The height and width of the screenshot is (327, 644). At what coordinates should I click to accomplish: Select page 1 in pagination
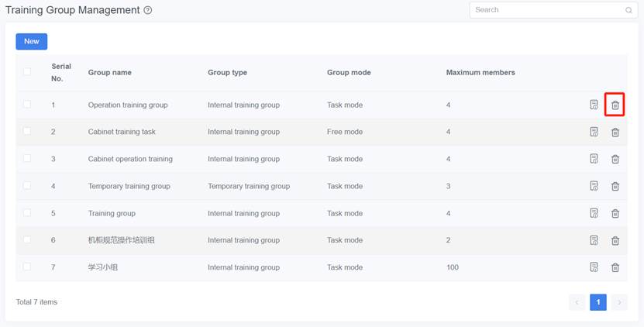pos(598,302)
